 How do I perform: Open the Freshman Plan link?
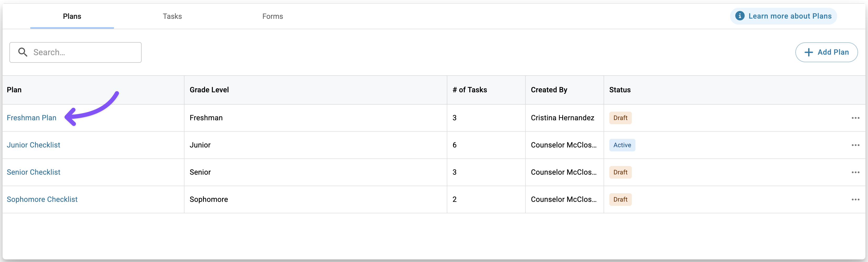31,118
